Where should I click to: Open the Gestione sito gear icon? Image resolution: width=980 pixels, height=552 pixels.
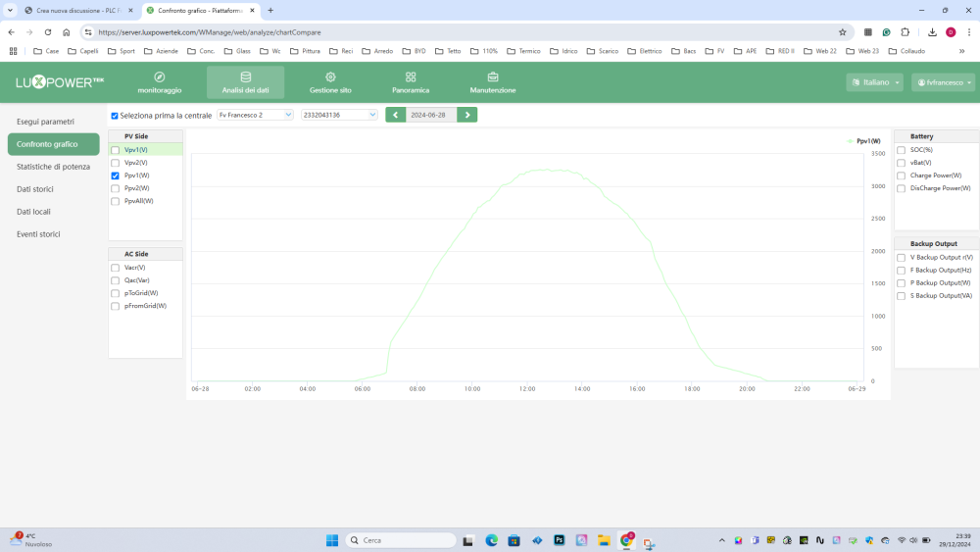330,77
